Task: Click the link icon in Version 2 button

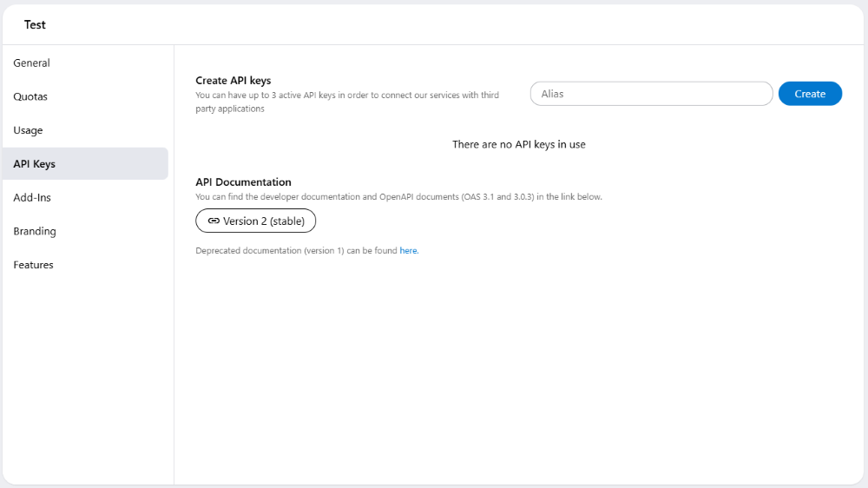Action: [x=214, y=221]
